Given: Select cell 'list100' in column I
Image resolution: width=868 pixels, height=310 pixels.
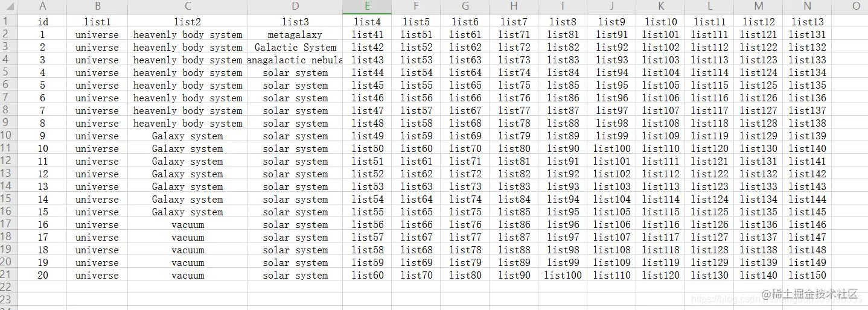Looking at the screenshot, I should [x=563, y=275].
